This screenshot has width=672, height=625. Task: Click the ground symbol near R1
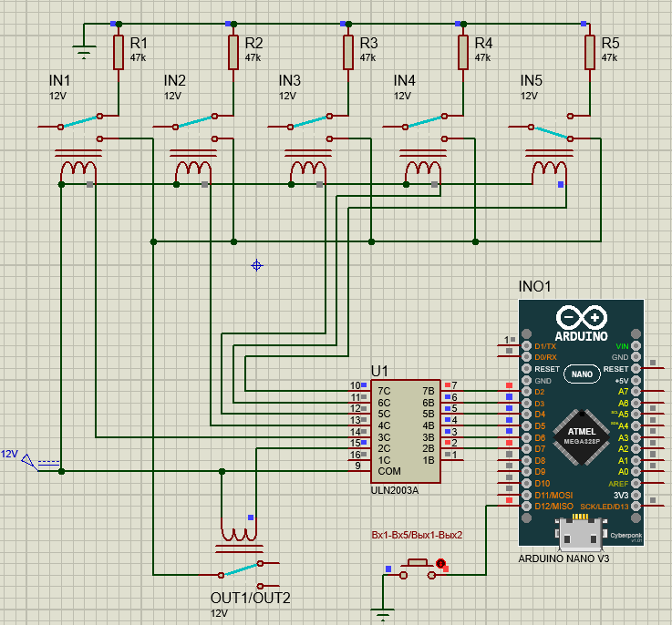(x=84, y=52)
